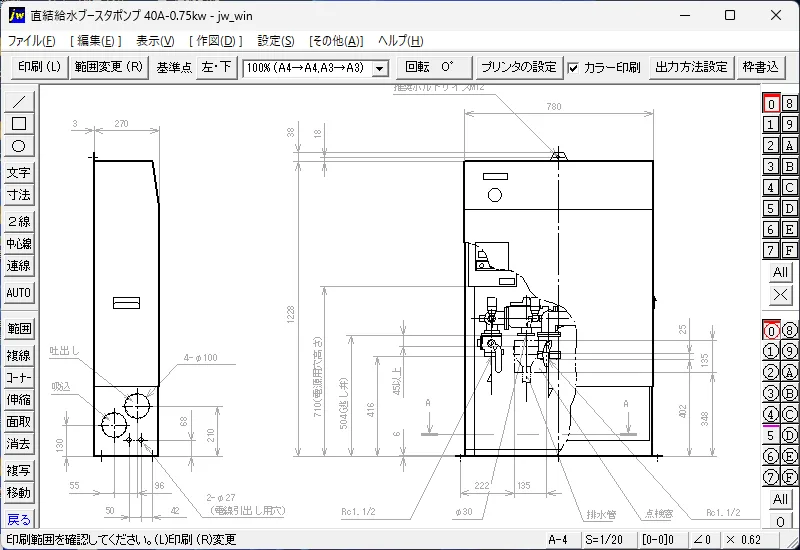This screenshot has height=550, width=800.
Task: Click the AUTO mode tool
Action: [x=19, y=293]
